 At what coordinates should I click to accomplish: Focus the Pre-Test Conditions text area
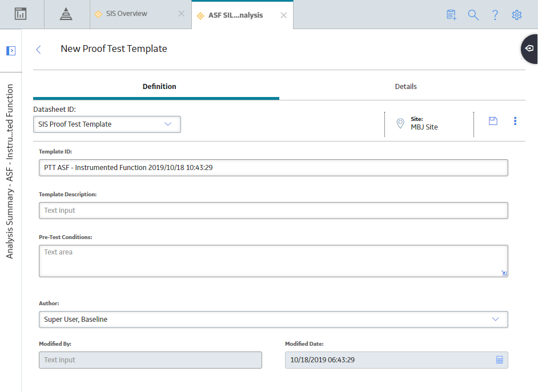[x=274, y=261]
